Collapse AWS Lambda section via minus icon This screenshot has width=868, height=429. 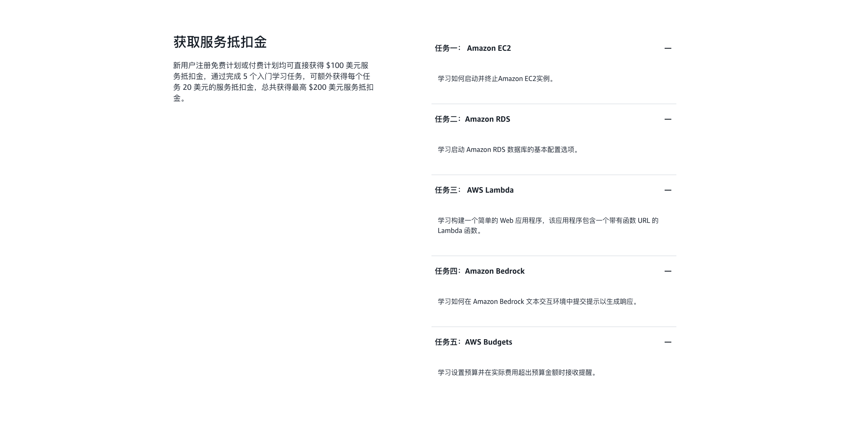668,190
